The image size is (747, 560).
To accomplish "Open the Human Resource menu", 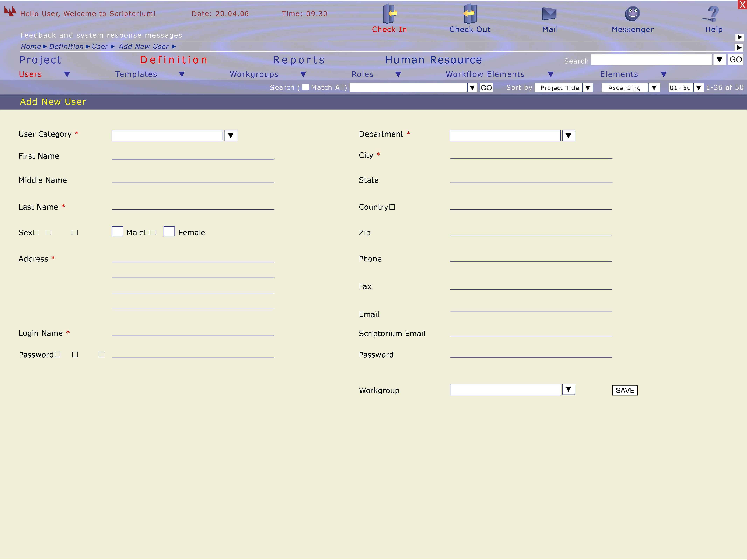I will pyautogui.click(x=433, y=60).
